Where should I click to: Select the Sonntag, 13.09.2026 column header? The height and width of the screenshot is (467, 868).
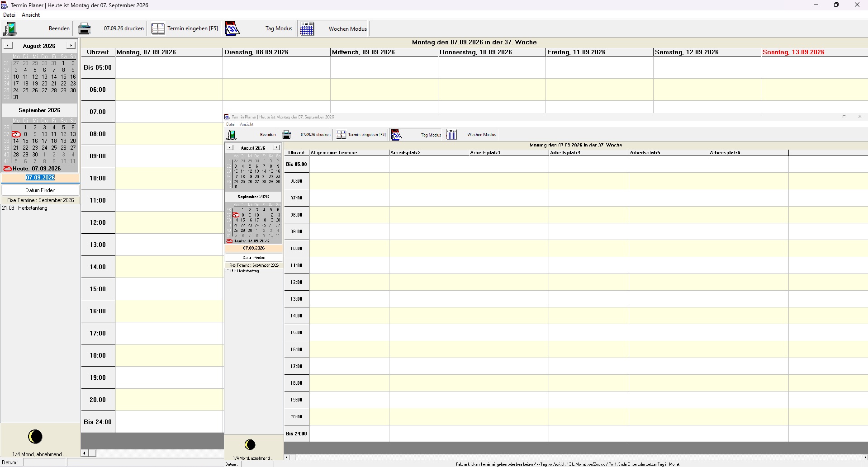coord(793,52)
